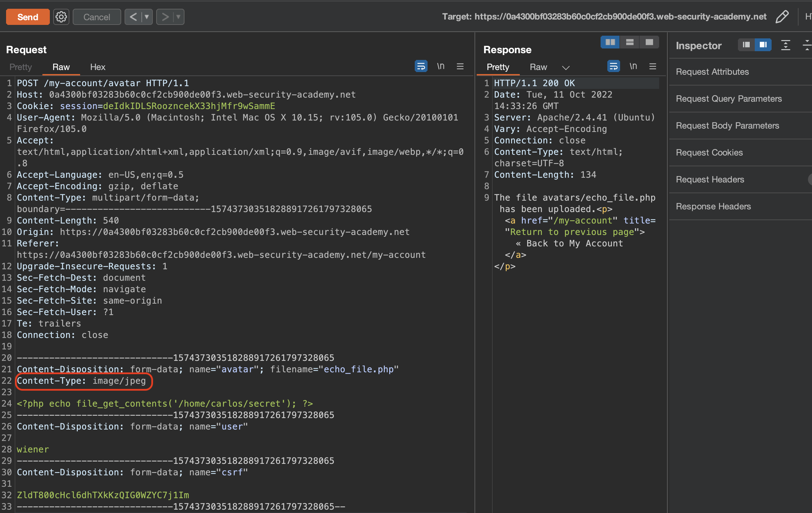Toggle word wrap in the Response panel

click(x=613, y=66)
